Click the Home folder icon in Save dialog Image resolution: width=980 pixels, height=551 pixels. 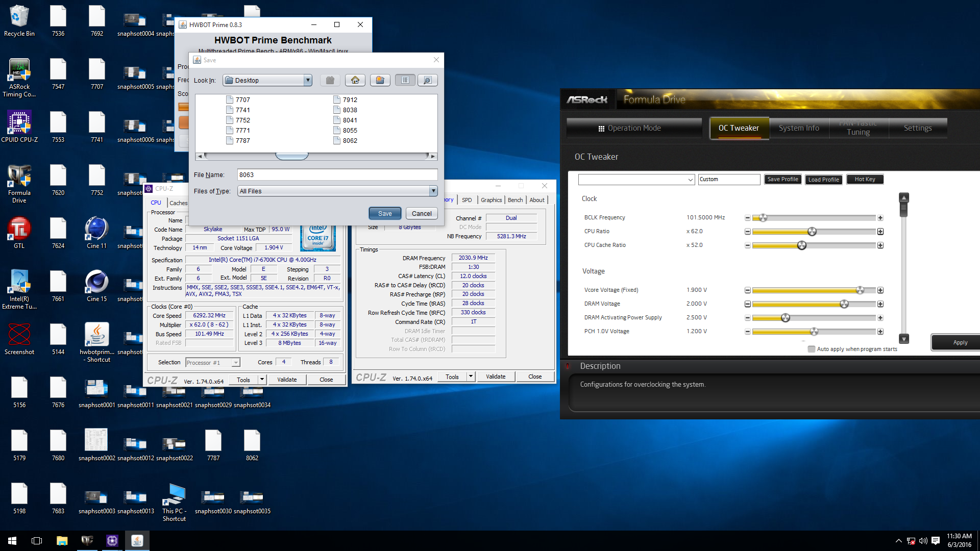pyautogui.click(x=355, y=80)
